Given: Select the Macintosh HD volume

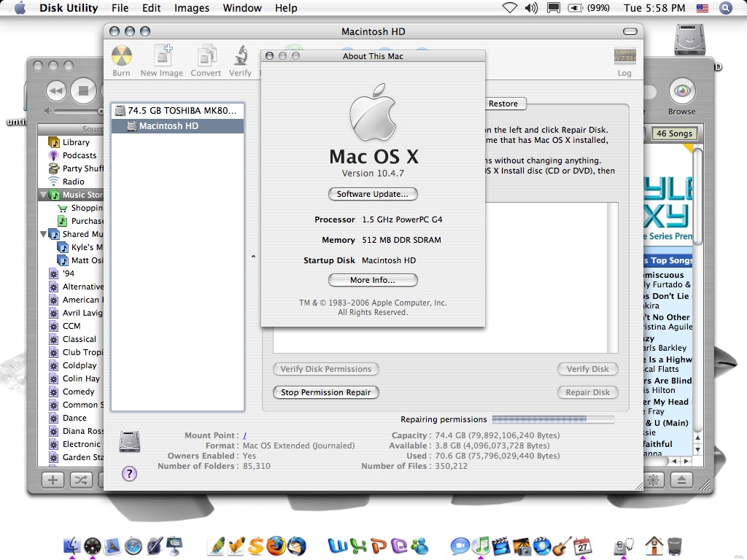Looking at the screenshot, I should pyautogui.click(x=177, y=126).
